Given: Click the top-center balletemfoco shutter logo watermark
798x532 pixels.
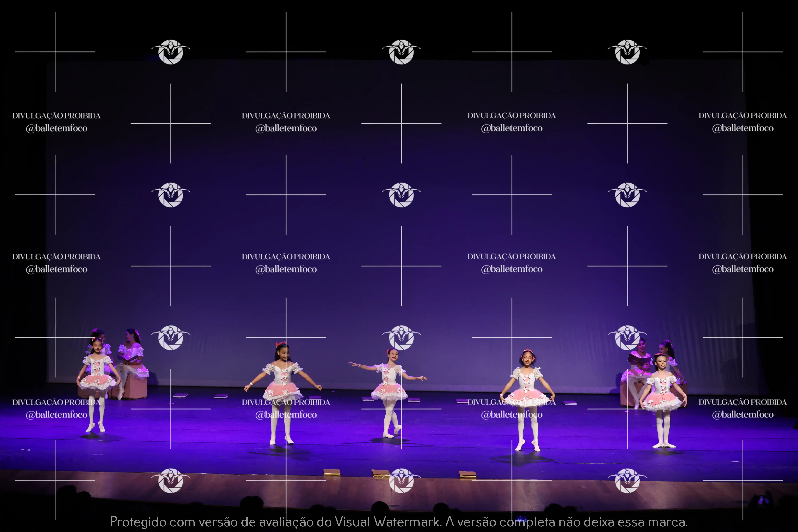Looking at the screenshot, I should (x=401, y=52).
